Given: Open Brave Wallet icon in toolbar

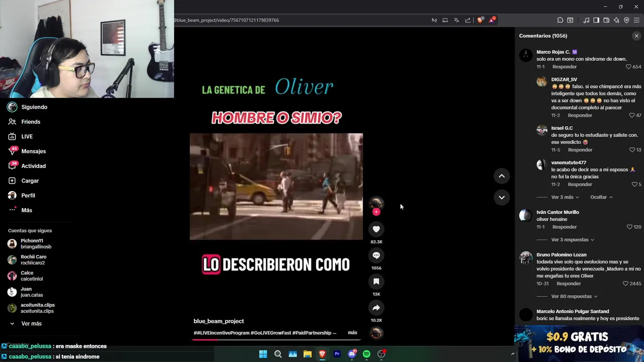Looking at the screenshot, I should pyautogui.click(x=606, y=20).
